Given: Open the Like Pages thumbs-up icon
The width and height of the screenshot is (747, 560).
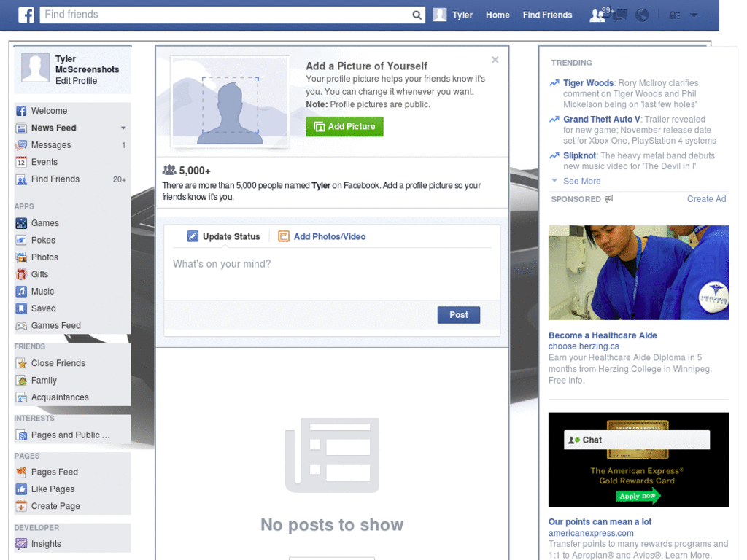Looking at the screenshot, I should pos(21,489).
